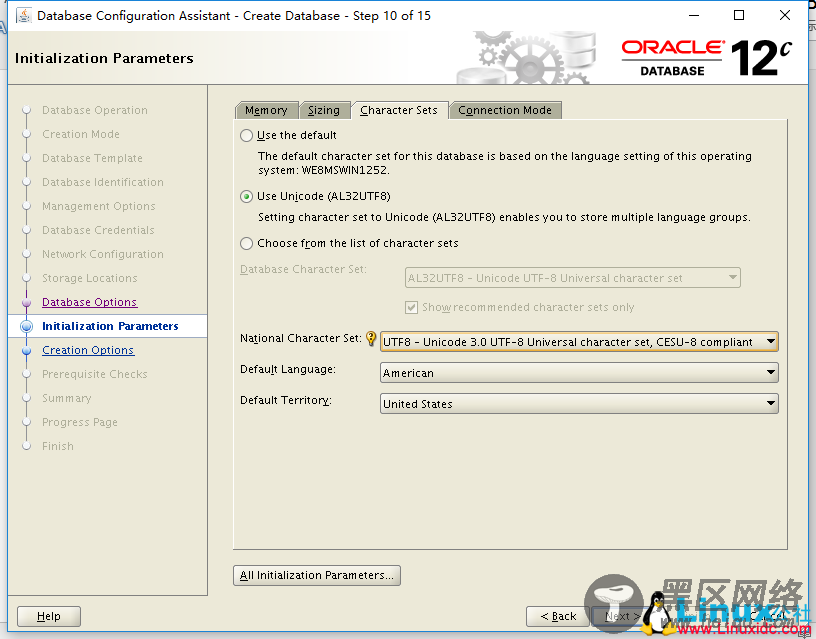Select the Use the default radio button

pos(246,136)
